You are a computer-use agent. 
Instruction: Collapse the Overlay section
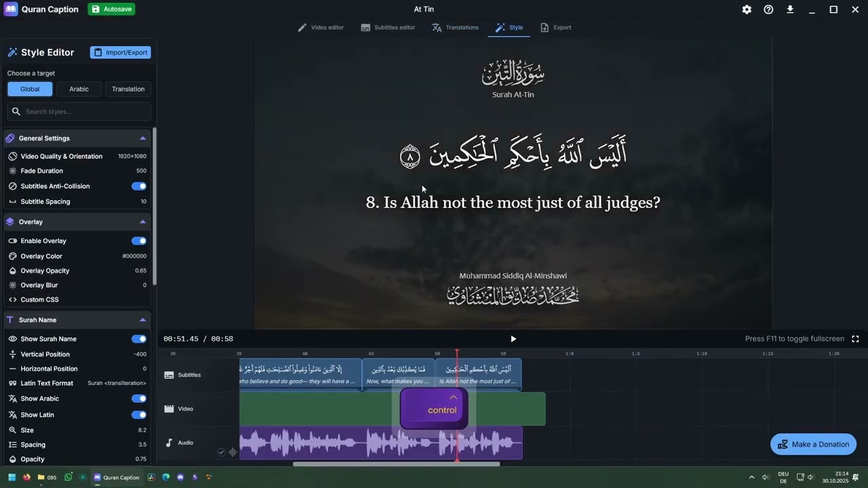click(142, 222)
